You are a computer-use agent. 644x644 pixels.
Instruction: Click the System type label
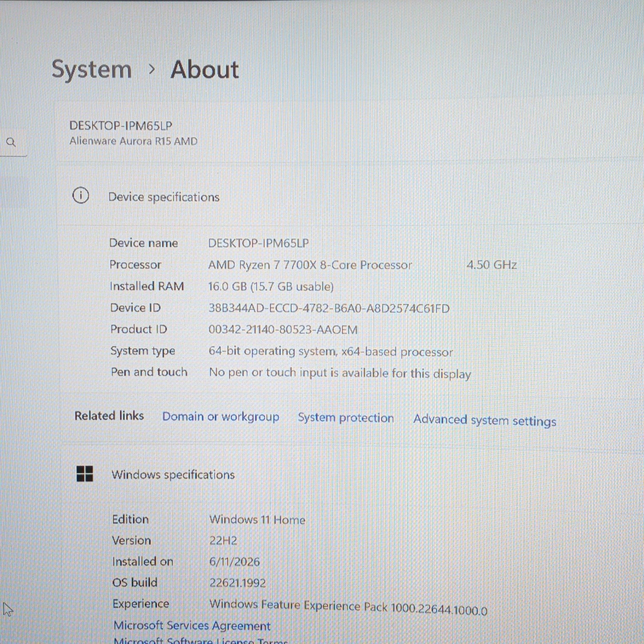(143, 351)
